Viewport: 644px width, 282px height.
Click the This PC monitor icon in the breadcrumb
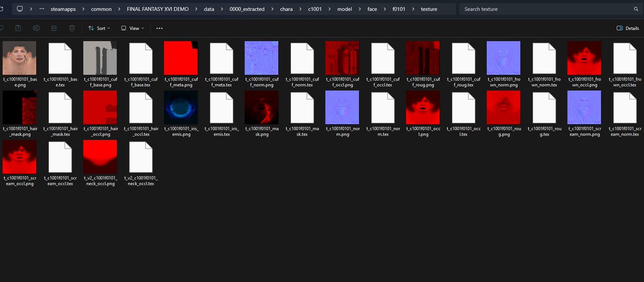(20, 9)
